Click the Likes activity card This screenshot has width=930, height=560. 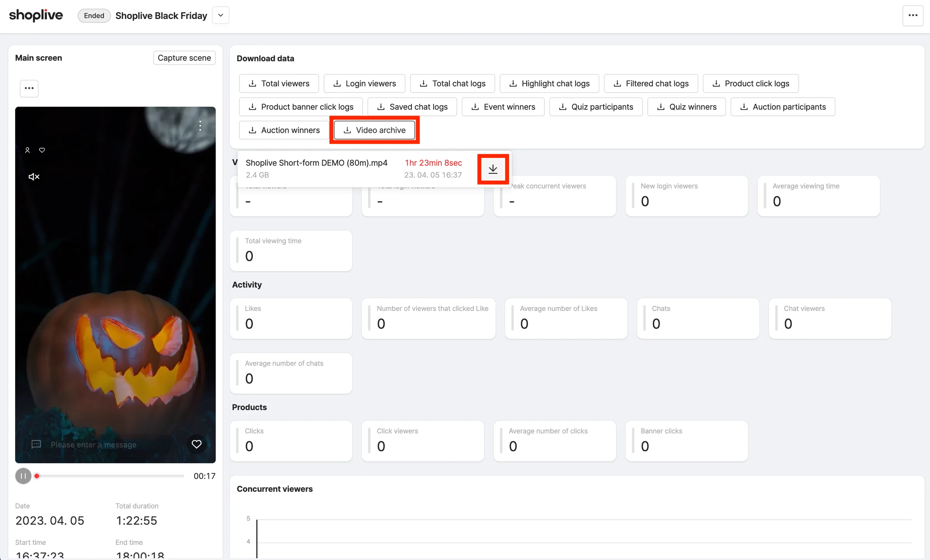click(x=291, y=318)
